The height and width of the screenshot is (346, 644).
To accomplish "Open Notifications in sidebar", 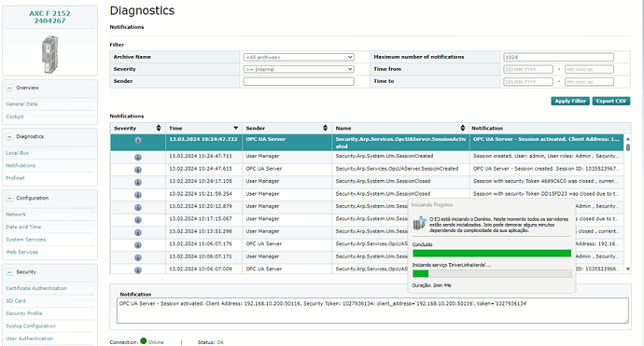I will pyautogui.click(x=21, y=165).
